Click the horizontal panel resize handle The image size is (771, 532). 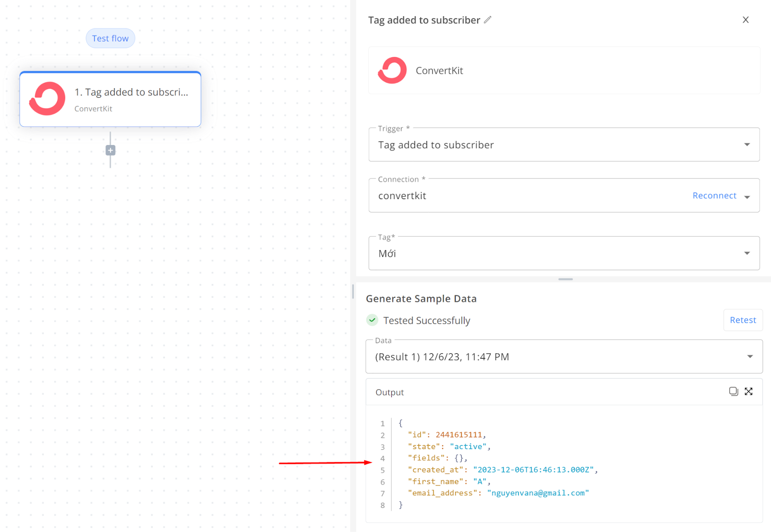pos(565,279)
